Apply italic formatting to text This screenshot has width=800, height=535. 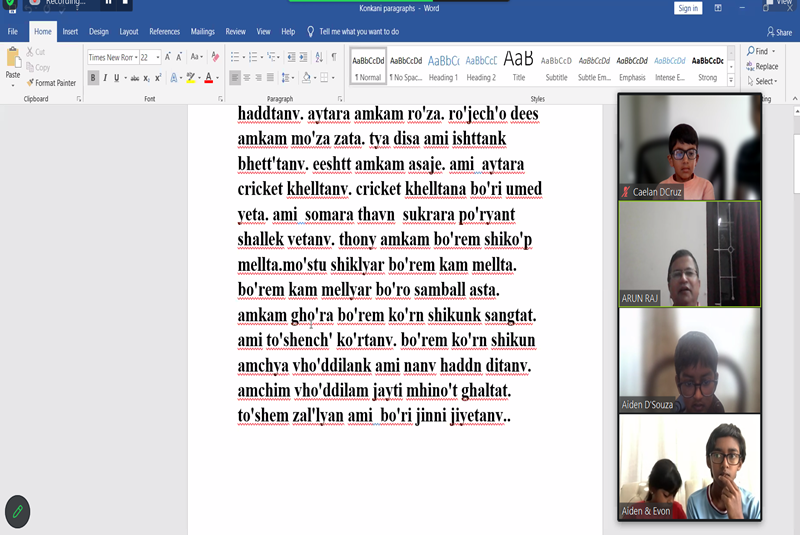click(105, 78)
